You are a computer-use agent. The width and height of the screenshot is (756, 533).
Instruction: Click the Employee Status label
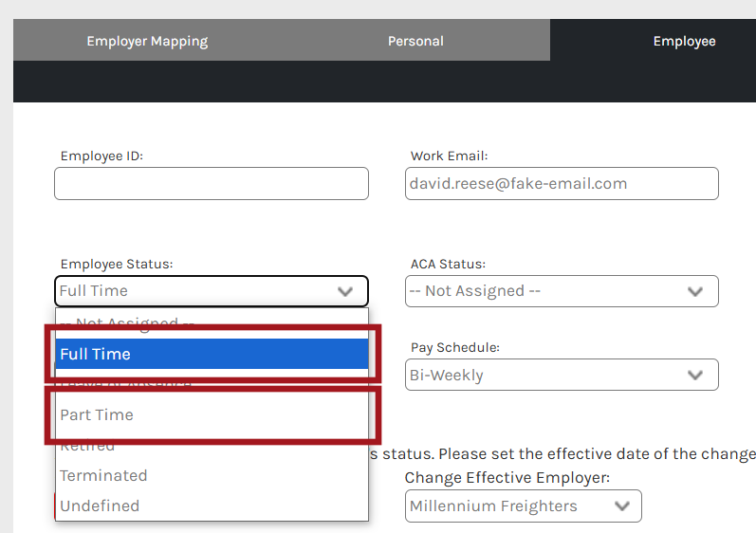pyautogui.click(x=116, y=264)
